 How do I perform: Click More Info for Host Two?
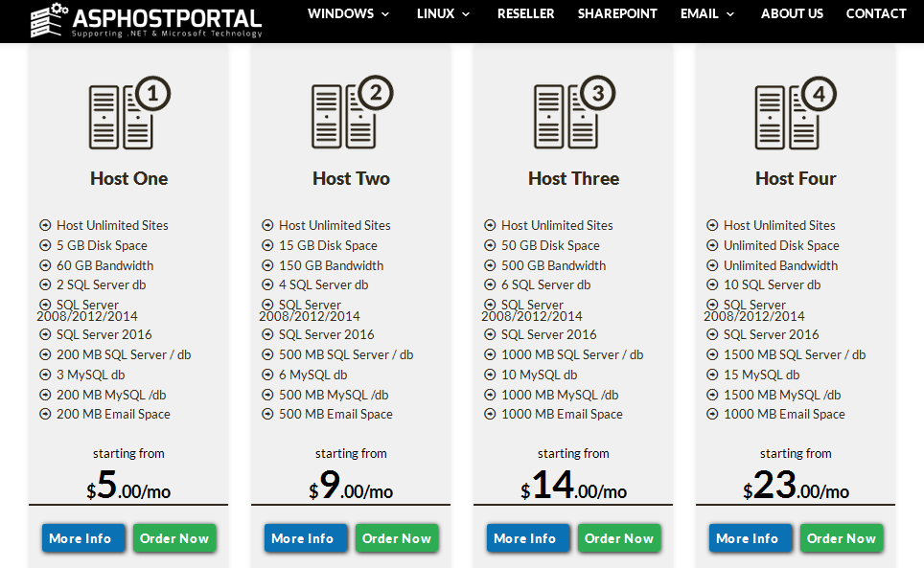click(306, 538)
